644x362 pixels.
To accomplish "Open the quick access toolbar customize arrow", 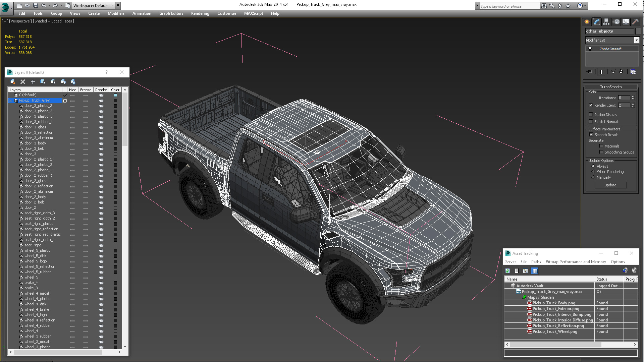I will [x=118, y=5].
